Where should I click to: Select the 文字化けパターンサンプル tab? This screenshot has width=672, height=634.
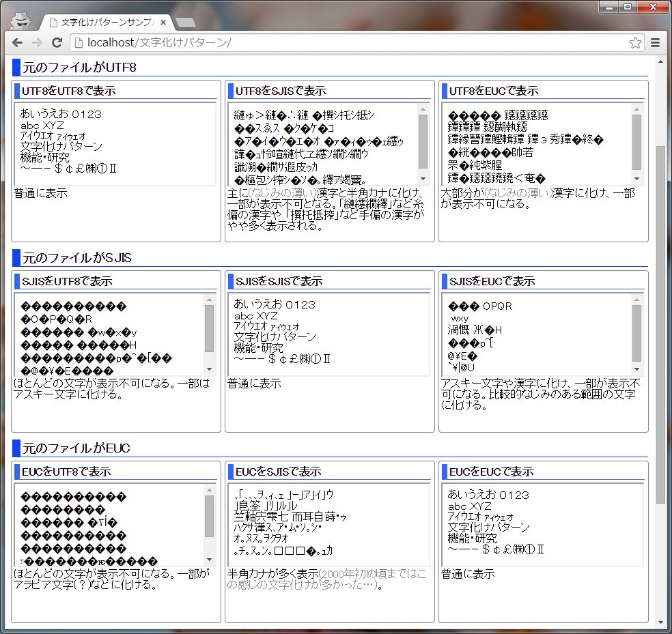tap(102, 23)
